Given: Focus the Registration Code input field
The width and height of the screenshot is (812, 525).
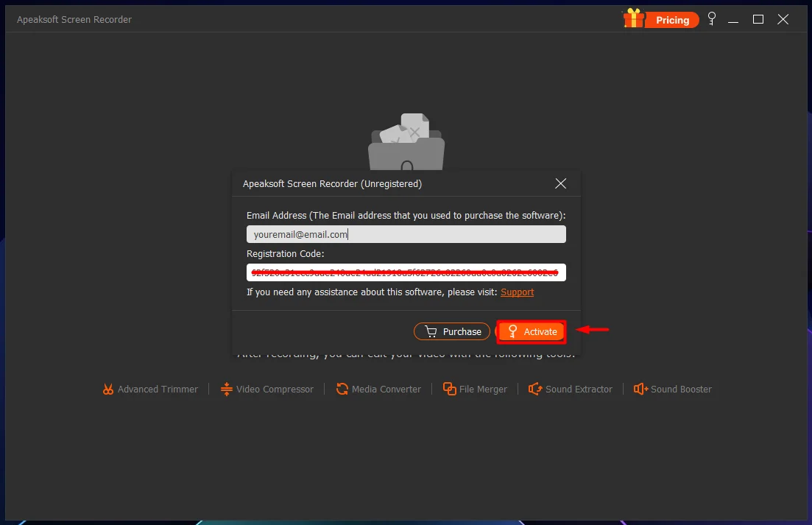Looking at the screenshot, I should coord(406,272).
